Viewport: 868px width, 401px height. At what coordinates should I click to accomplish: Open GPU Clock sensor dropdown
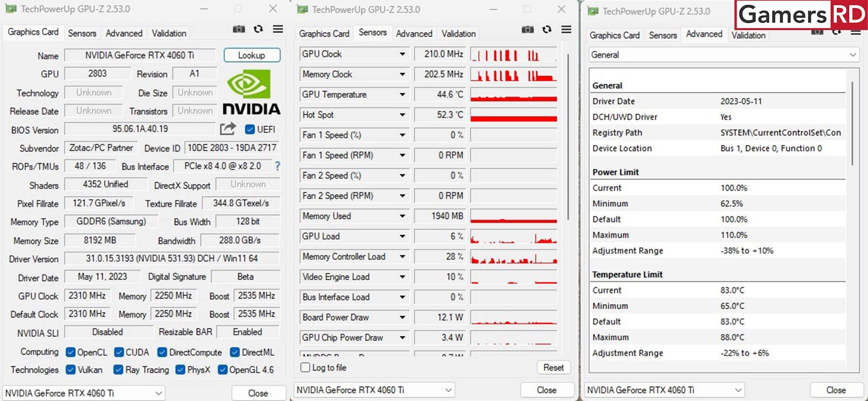point(402,54)
